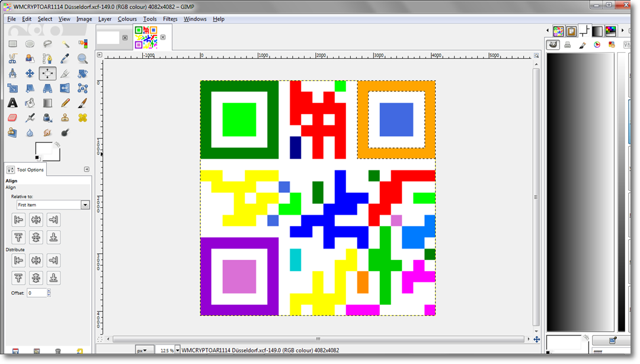Open the Palettes dock tab

tap(610, 31)
